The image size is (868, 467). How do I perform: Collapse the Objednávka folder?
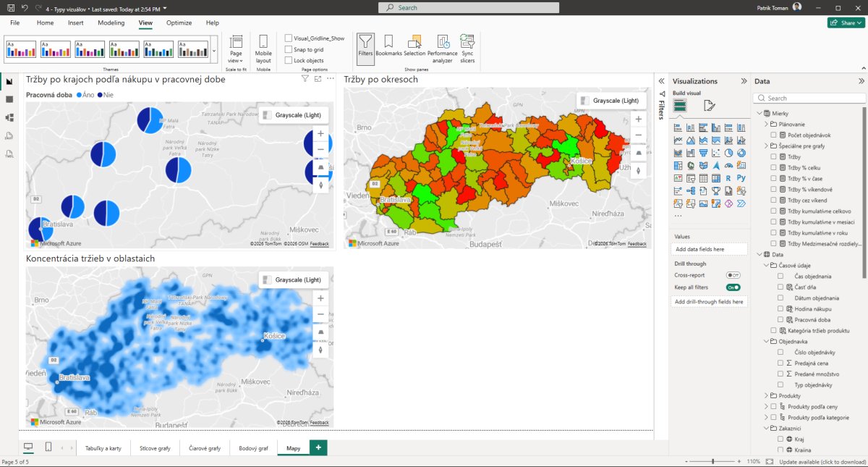click(767, 341)
